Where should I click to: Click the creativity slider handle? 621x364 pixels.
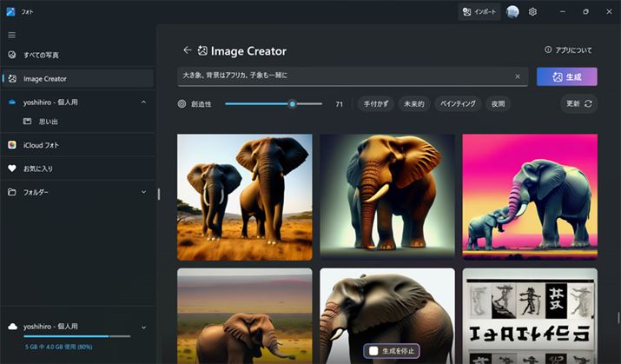click(x=293, y=103)
